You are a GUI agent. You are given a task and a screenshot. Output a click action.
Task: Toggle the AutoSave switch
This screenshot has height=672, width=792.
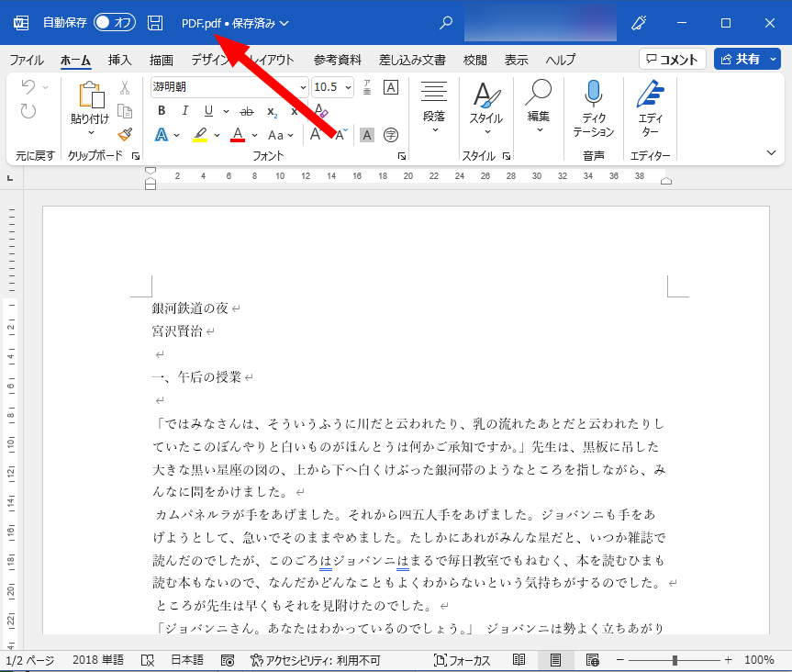pyautogui.click(x=115, y=23)
